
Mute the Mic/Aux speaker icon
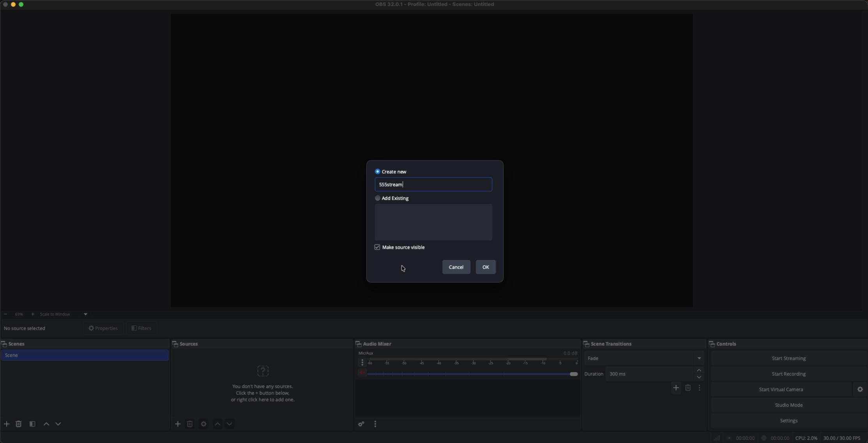(x=362, y=373)
